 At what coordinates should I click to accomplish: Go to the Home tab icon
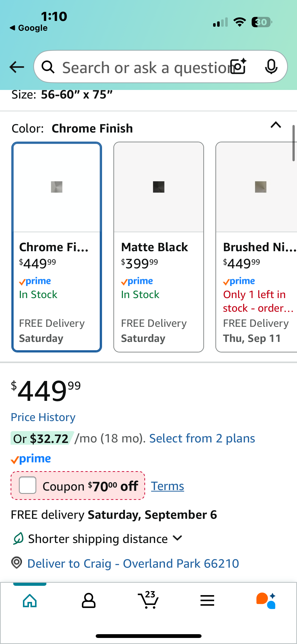pyautogui.click(x=30, y=601)
